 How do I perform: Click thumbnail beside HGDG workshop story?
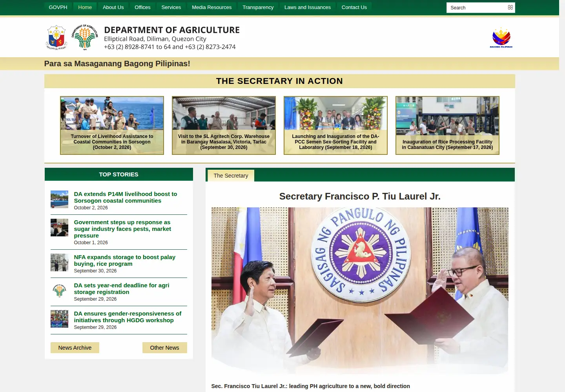59,319
